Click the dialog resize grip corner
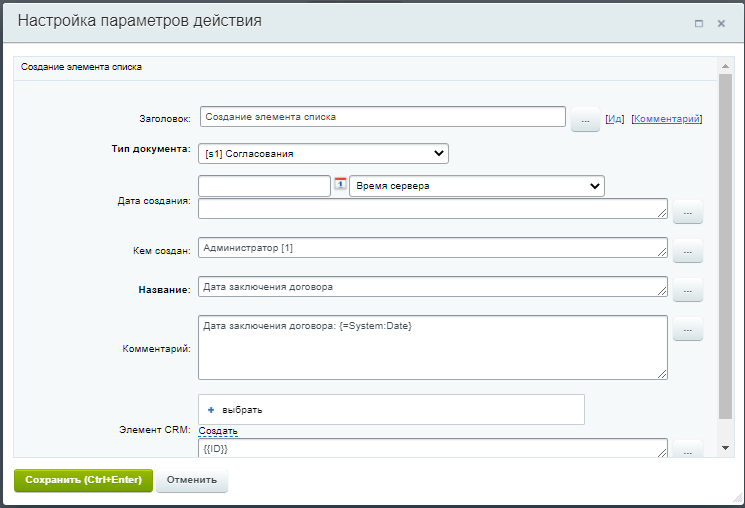745x508 pixels. click(737, 498)
